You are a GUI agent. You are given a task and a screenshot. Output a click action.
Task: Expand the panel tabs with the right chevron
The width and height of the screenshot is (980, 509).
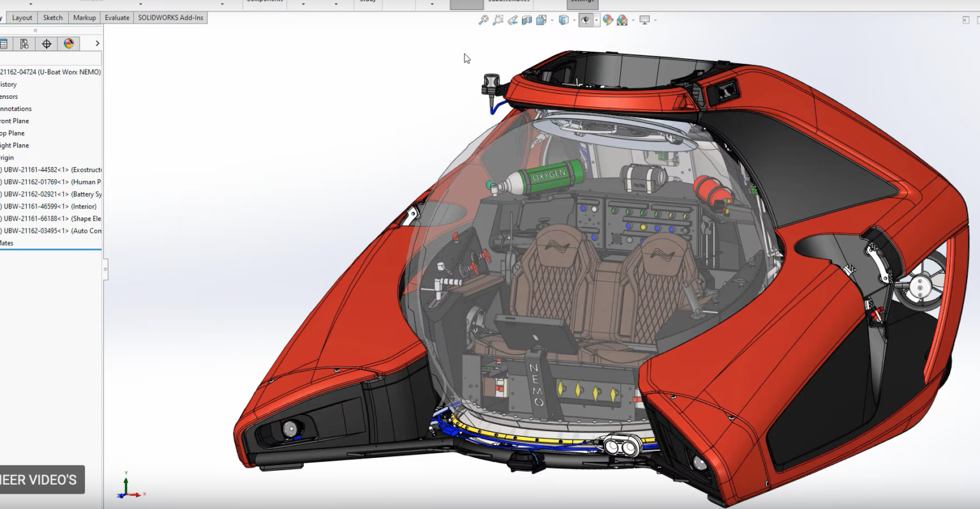click(x=96, y=43)
